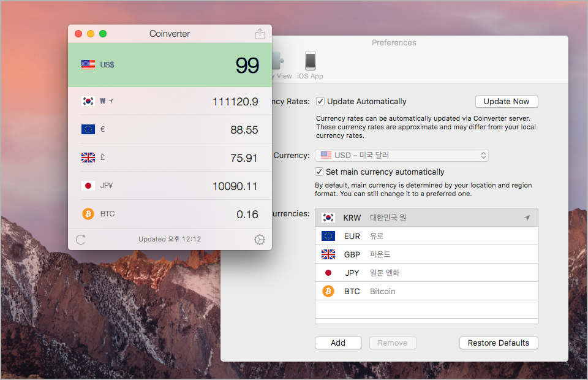Image resolution: width=588 pixels, height=380 pixels.
Task: Click the Updated 오후 12:12 status text
Action: click(170, 239)
